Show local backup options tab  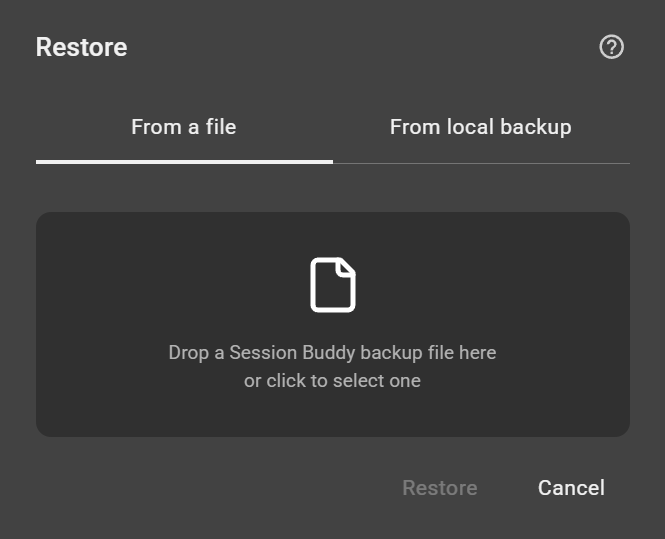(x=481, y=127)
